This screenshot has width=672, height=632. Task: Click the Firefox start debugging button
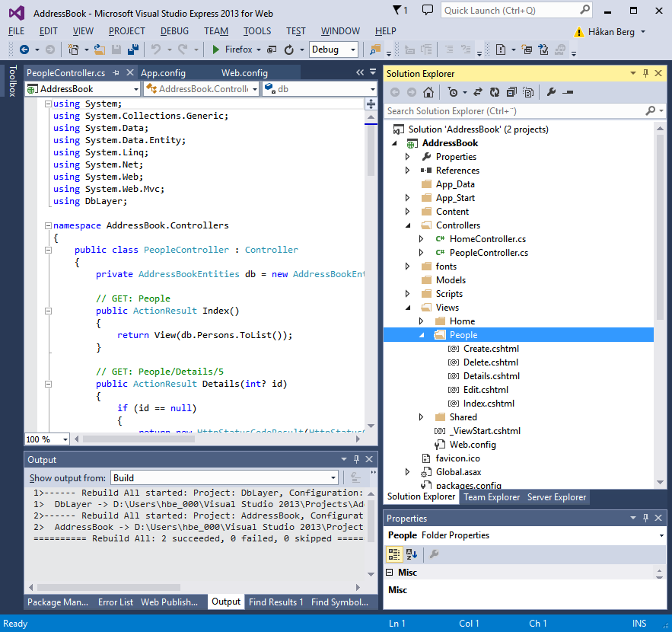232,49
